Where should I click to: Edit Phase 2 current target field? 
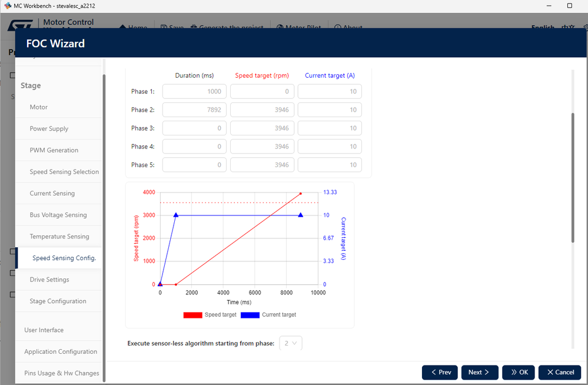coord(330,110)
